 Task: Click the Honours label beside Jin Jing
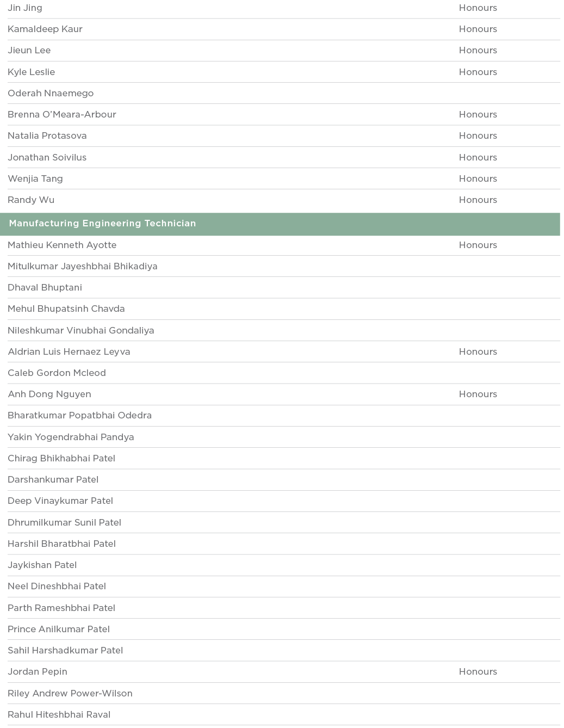pyautogui.click(x=478, y=8)
